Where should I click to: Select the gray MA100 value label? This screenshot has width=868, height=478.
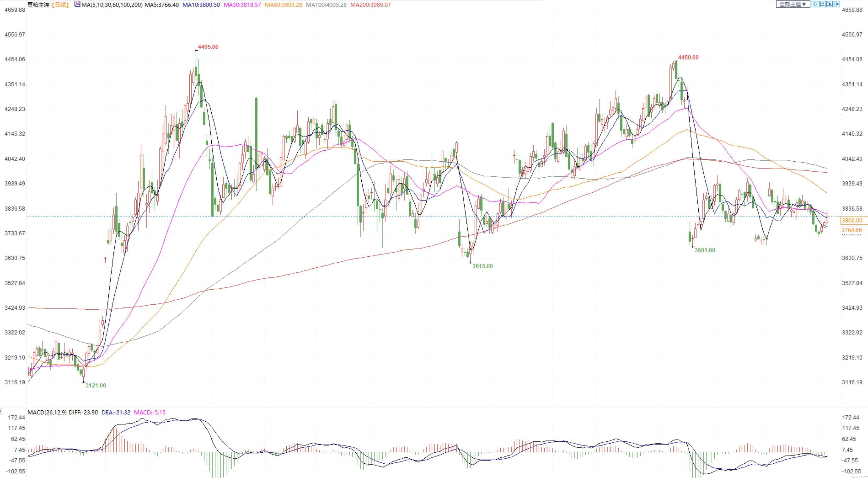tap(326, 5)
